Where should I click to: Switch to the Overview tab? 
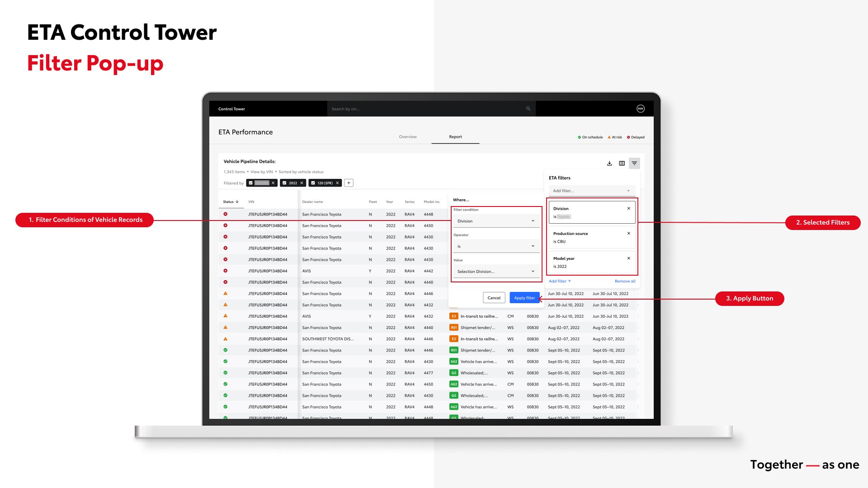(x=407, y=137)
